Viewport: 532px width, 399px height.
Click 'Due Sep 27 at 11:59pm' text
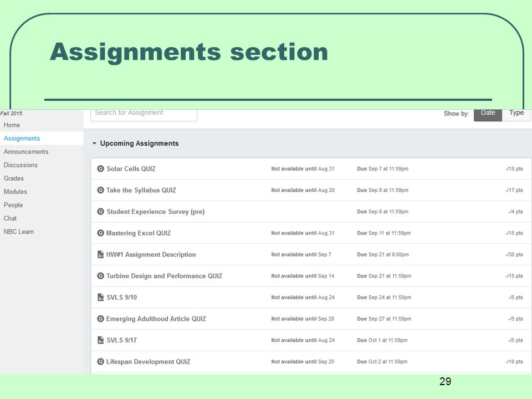point(384,319)
